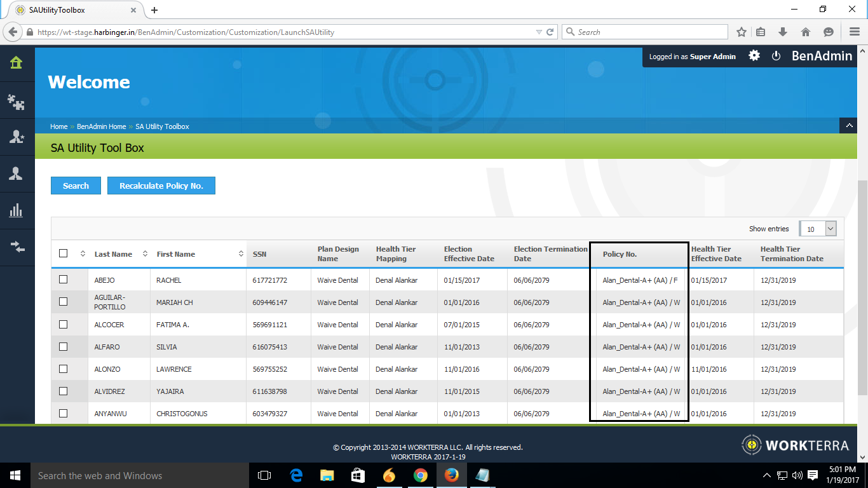This screenshot has width=868, height=488.
Task: Click the power logout icon
Action: (776, 56)
